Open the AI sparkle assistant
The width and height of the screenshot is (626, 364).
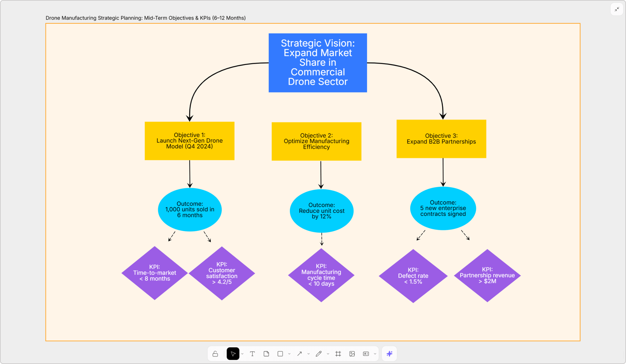389,354
